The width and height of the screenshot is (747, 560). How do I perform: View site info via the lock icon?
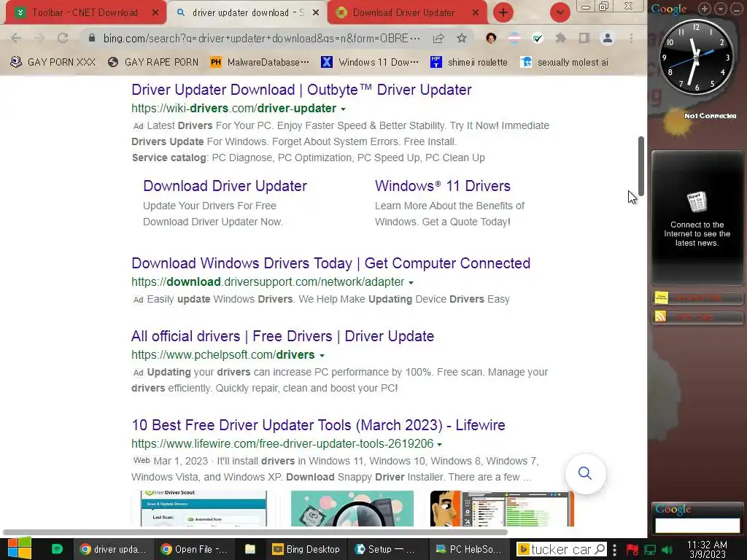coord(92,38)
